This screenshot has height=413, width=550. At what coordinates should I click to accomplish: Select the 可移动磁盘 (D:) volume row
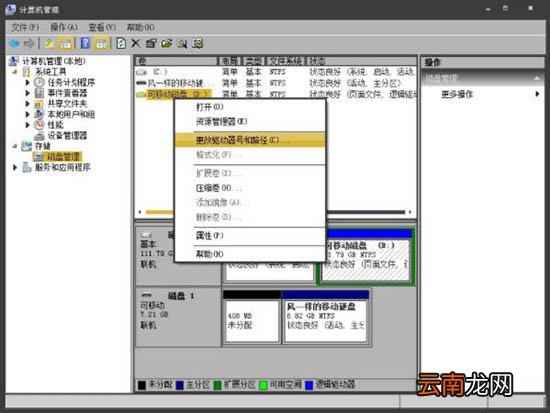pos(275,94)
